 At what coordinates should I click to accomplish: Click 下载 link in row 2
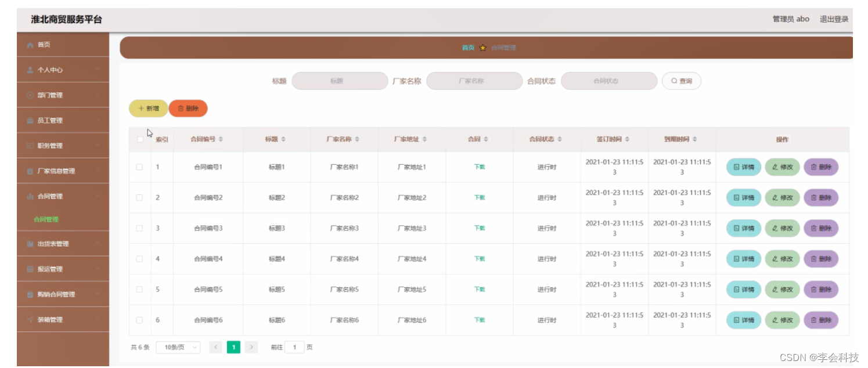[x=480, y=197]
